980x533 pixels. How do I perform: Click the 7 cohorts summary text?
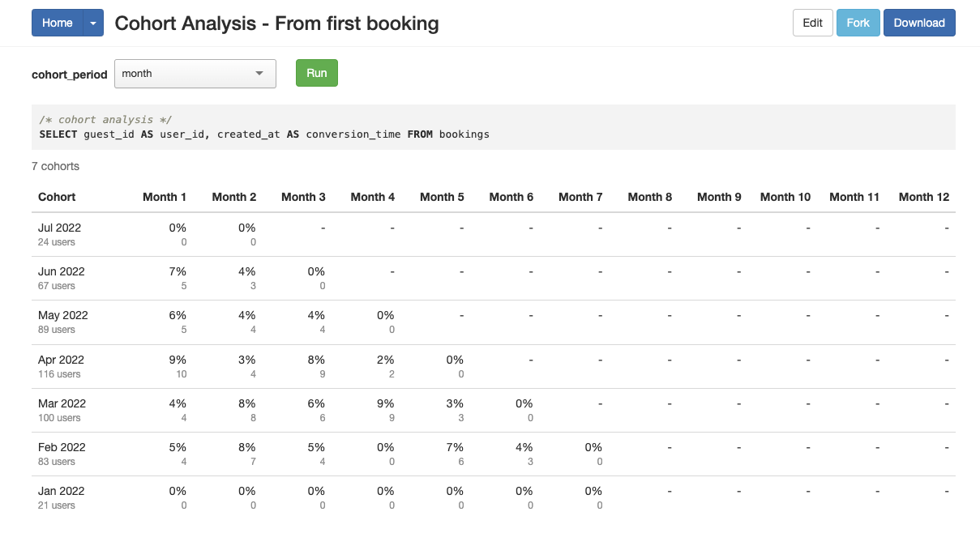55,166
